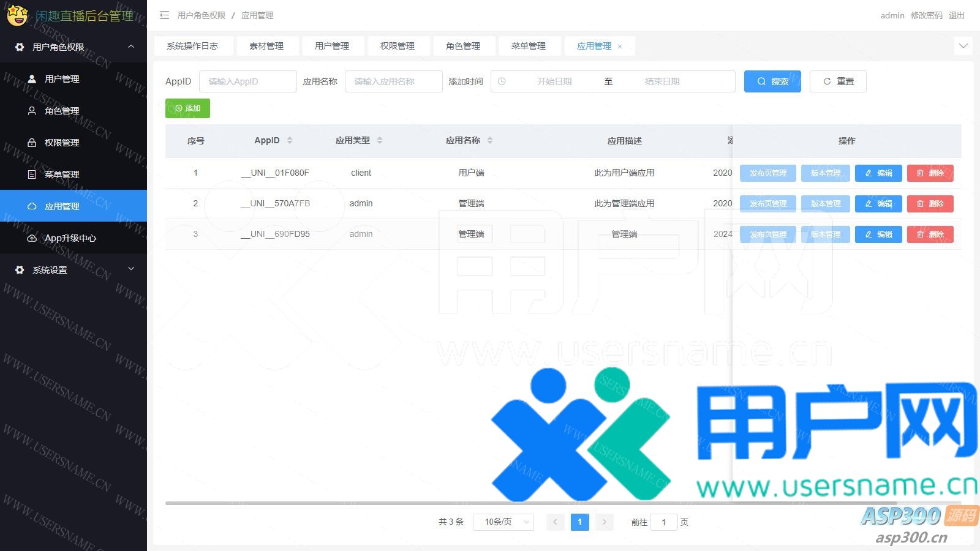Click 用户角色权限 in the breadcrumb
The image size is (980, 551).
[x=202, y=15]
